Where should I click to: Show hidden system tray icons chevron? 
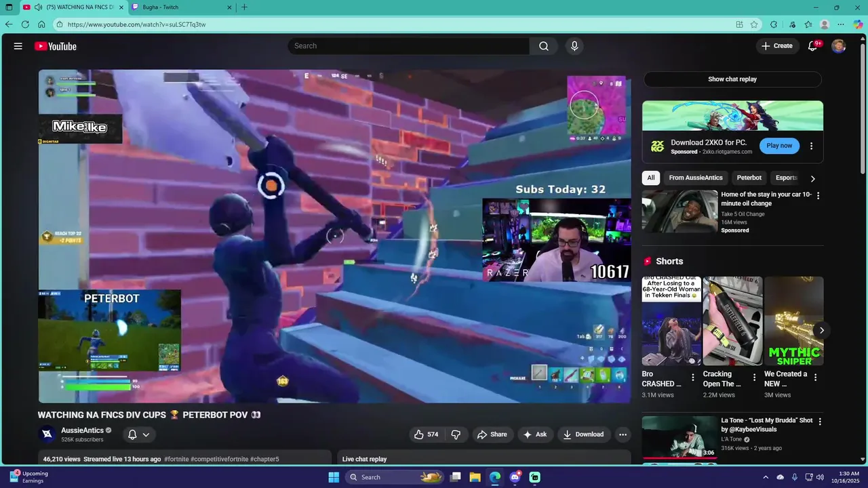tap(766, 477)
